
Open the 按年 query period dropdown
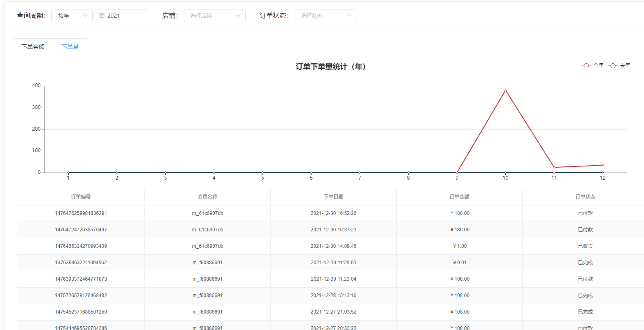click(x=72, y=16)
